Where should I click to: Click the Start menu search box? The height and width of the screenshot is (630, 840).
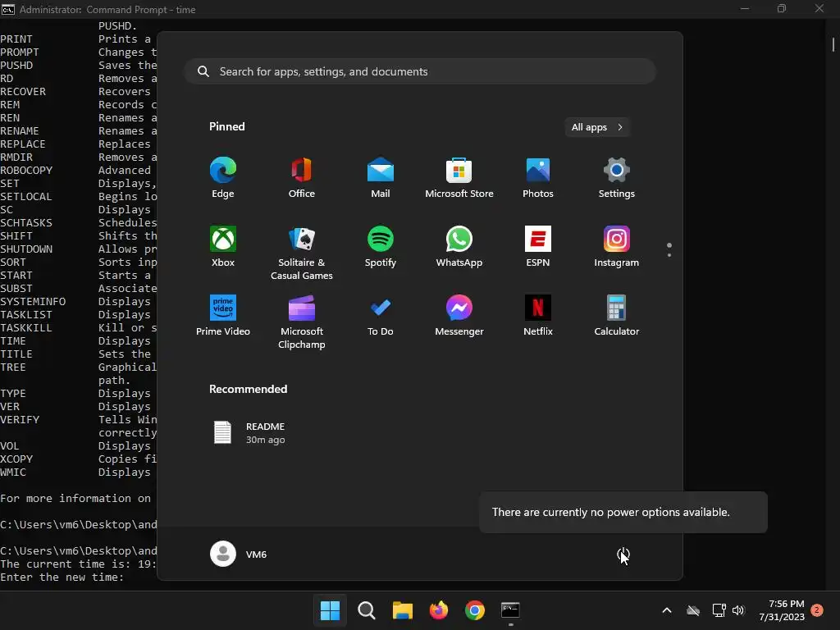click(420, 71)
